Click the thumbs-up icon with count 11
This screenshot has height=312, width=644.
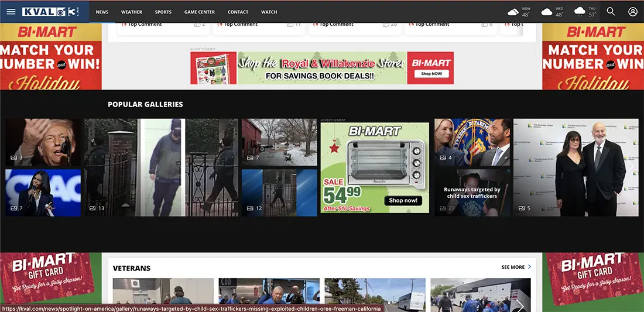(x=290, y=25)
